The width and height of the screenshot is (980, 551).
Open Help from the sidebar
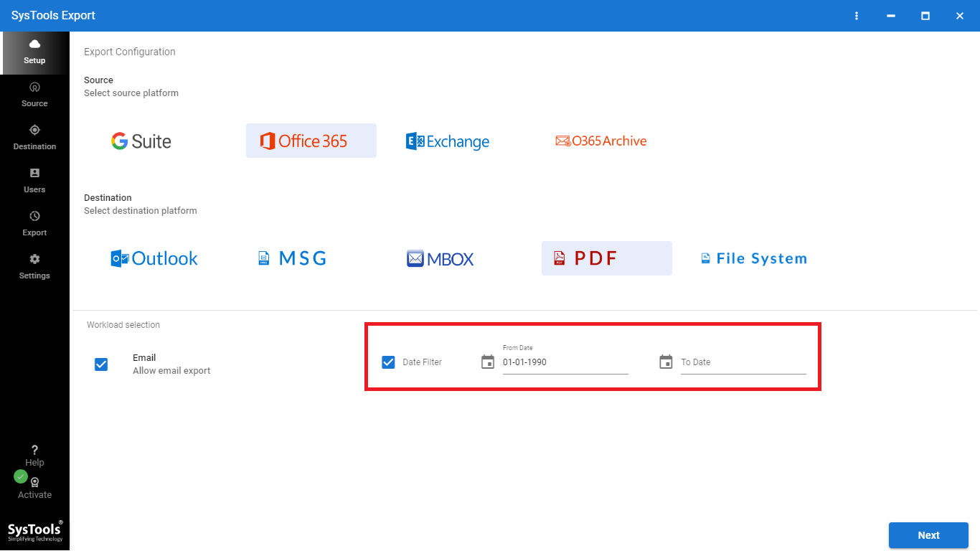pyautogui.click(x=34, y=456)
